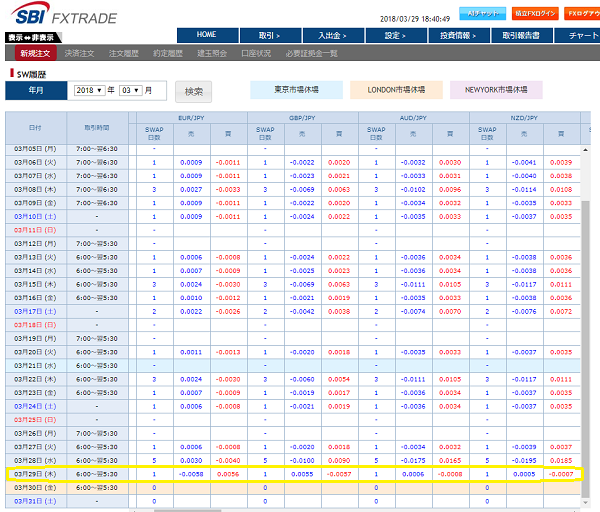Open the 取引 menu
This screenshot has width=600, height=512.
pyautogui.click(x=271, y=35)
